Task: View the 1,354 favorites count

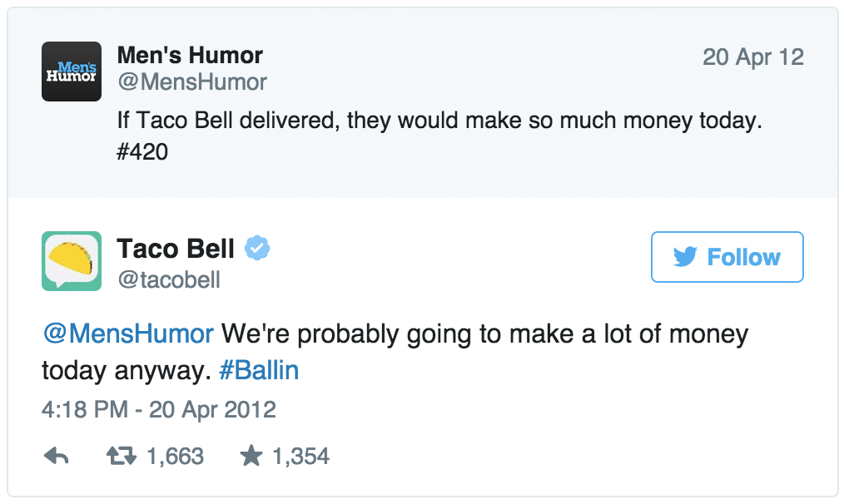Action: click(x=300, y=457)
